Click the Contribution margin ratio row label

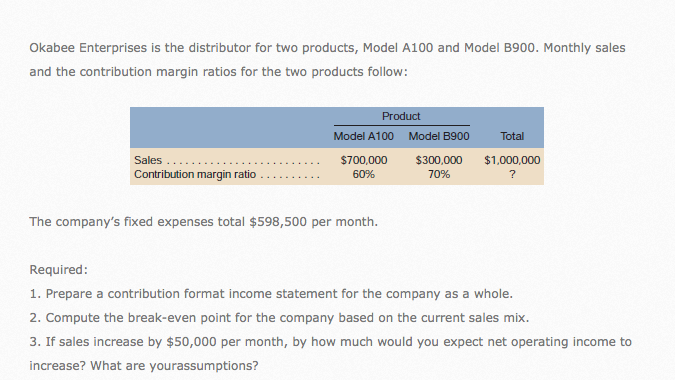195,174
